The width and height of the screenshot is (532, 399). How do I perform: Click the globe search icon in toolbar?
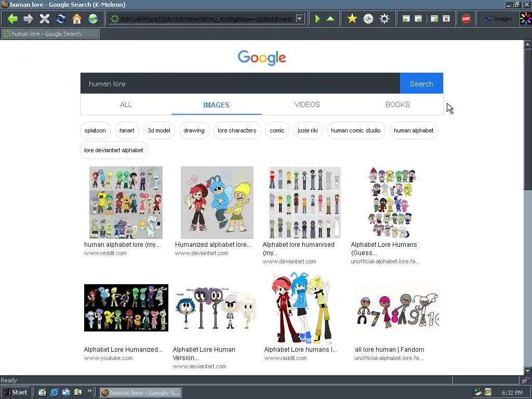coord(93,19)
